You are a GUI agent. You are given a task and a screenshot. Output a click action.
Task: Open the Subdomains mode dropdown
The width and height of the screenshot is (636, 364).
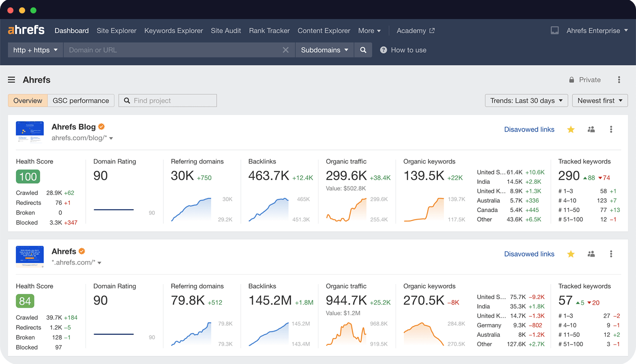pyautogui.click(x=324, y=50)
